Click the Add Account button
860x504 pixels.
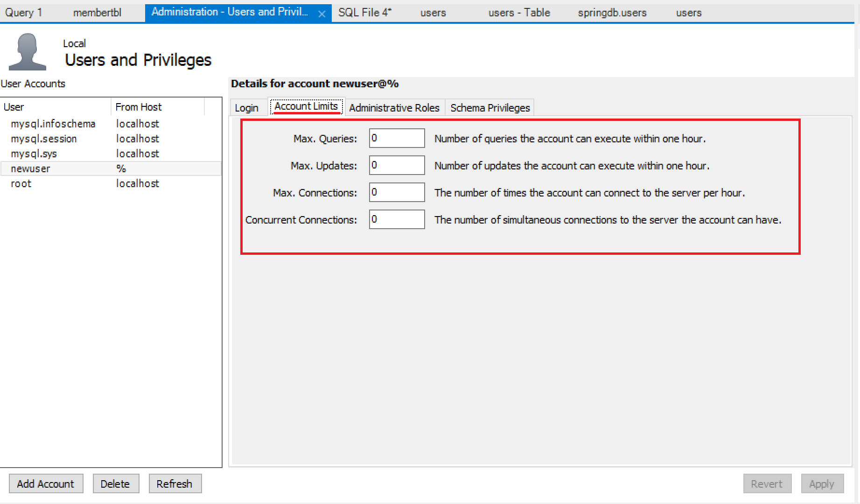point(46,484)
